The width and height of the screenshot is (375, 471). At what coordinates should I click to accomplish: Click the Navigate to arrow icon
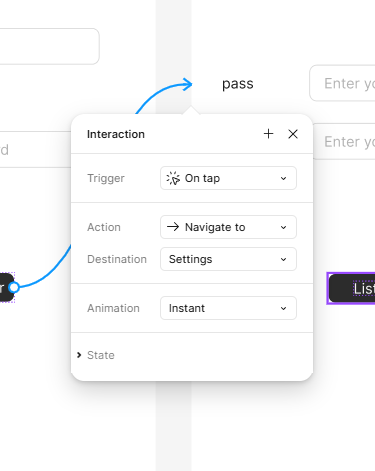point(173,227)
